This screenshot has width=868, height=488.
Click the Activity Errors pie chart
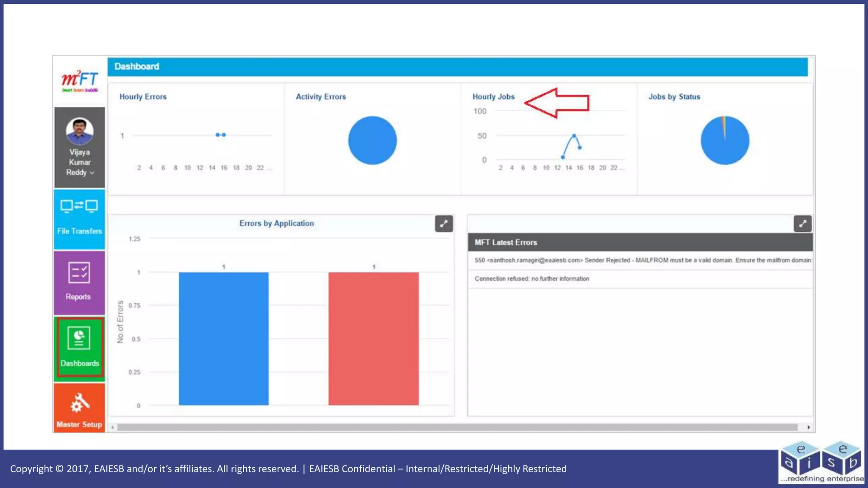coord(372,140)
